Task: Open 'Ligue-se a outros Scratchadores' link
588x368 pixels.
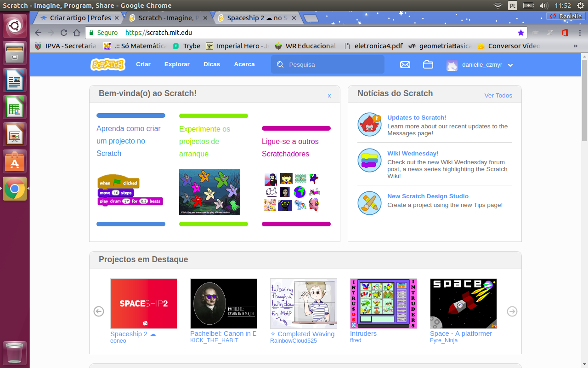Action: [290, 147]
